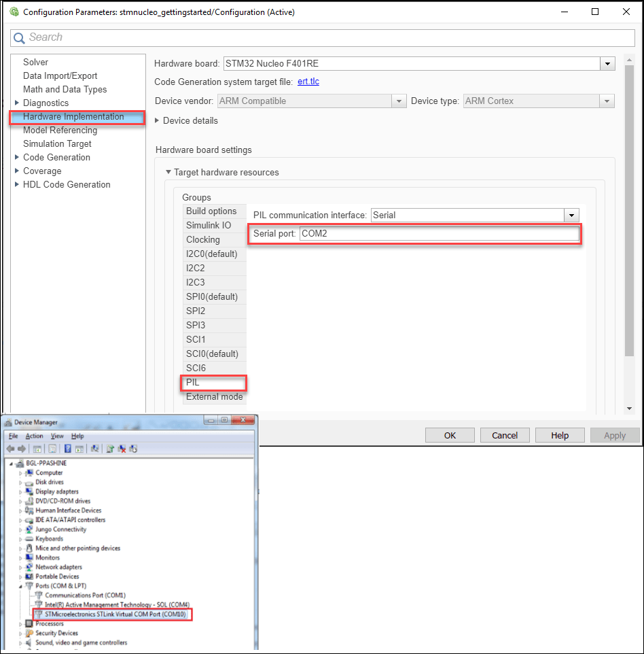Click the Uninstall device icon with red X
The width and height of the screenshot is (644, 654).
click(x=122, y=449)
